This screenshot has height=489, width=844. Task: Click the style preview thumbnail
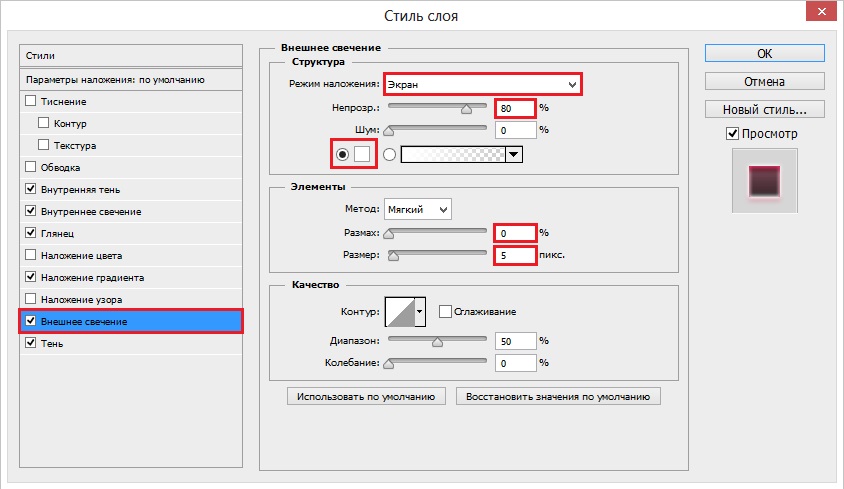764,180
